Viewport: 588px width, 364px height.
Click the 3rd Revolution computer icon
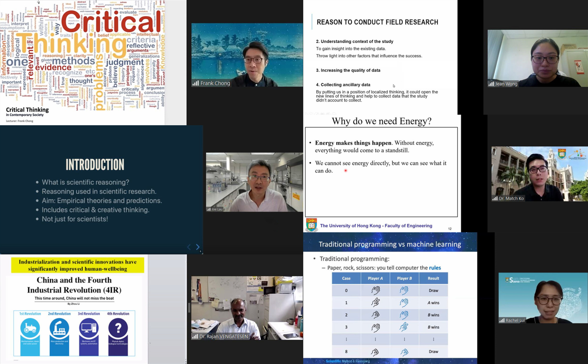pyautogui.click(x=89, y=328)
